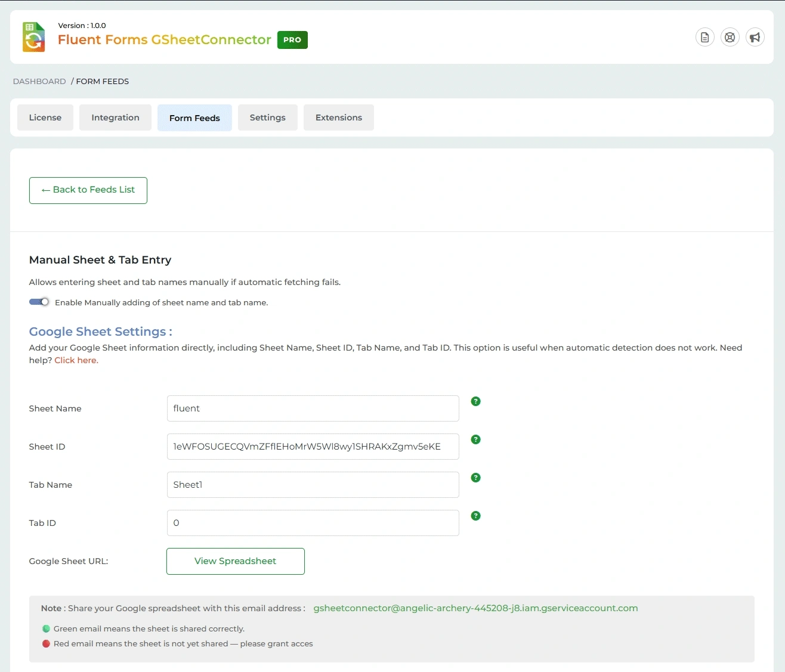The image size is (785, 672).
Task: Click the DASHBOARD breadcrumb link
Action: [39, 81]
